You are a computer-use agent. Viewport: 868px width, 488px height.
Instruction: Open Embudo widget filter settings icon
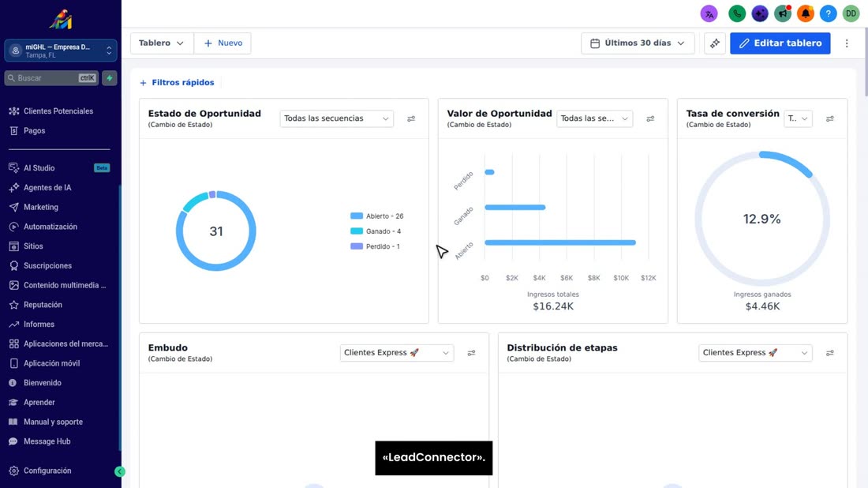[471, 353]
